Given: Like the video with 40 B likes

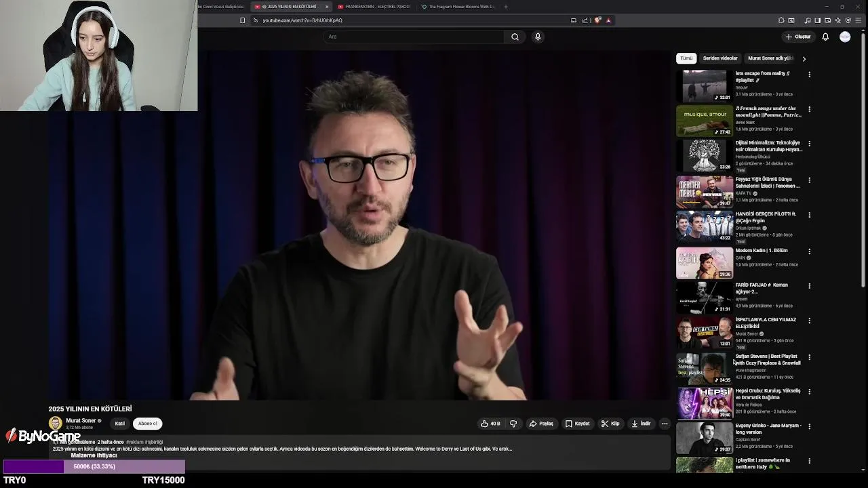Looking at the screenshot, I should tap(491, 424).
